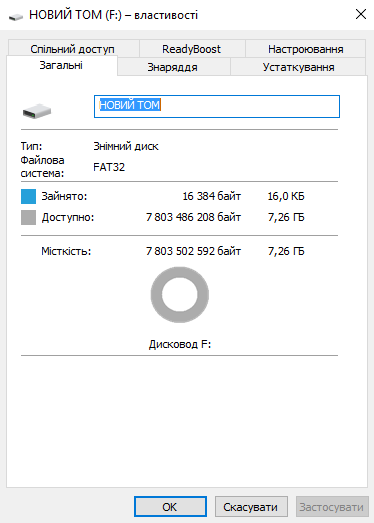Click the gray free space color square
This screenshot has width=374, height=523.
[28, 217]
